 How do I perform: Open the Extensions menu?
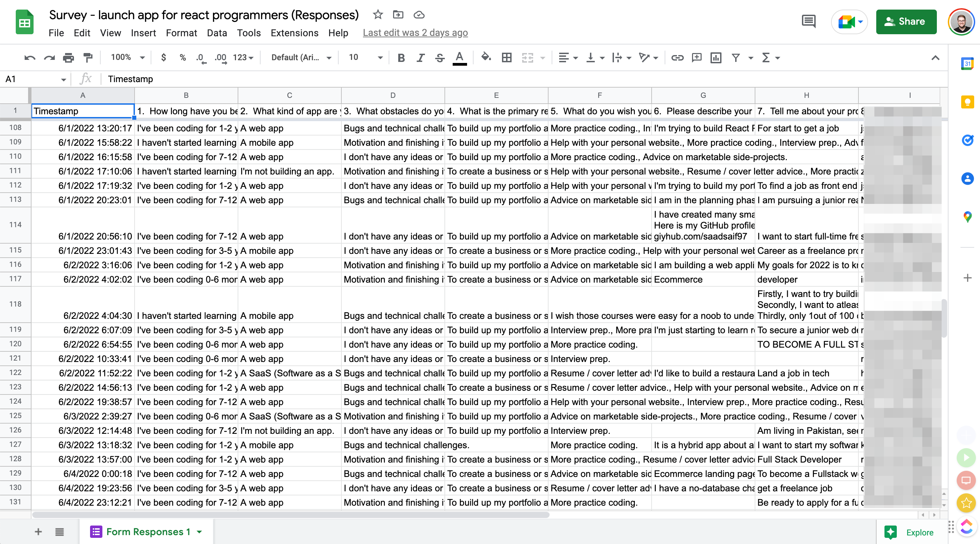(294, 33)
